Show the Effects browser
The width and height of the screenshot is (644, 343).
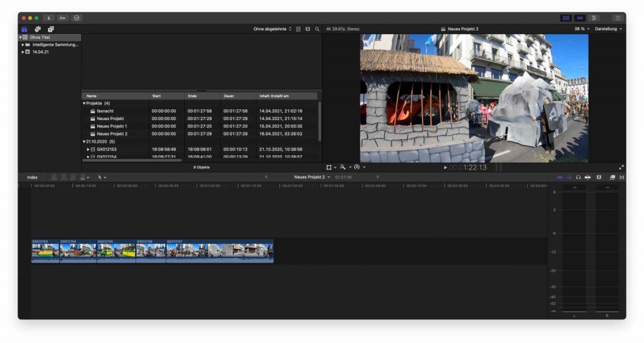tap(613, 178)
